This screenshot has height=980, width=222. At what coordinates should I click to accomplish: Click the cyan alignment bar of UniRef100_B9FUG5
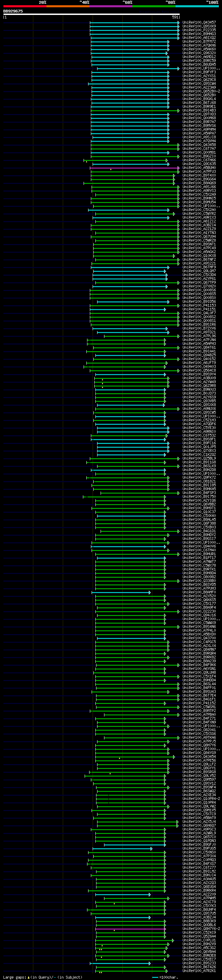(x=122, y=849)
